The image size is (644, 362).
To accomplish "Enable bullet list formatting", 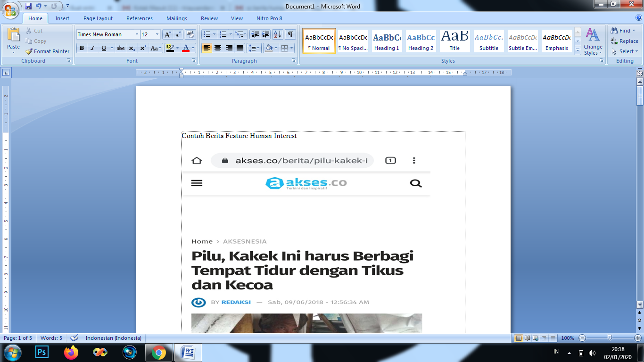I will [x=206, y=34].
